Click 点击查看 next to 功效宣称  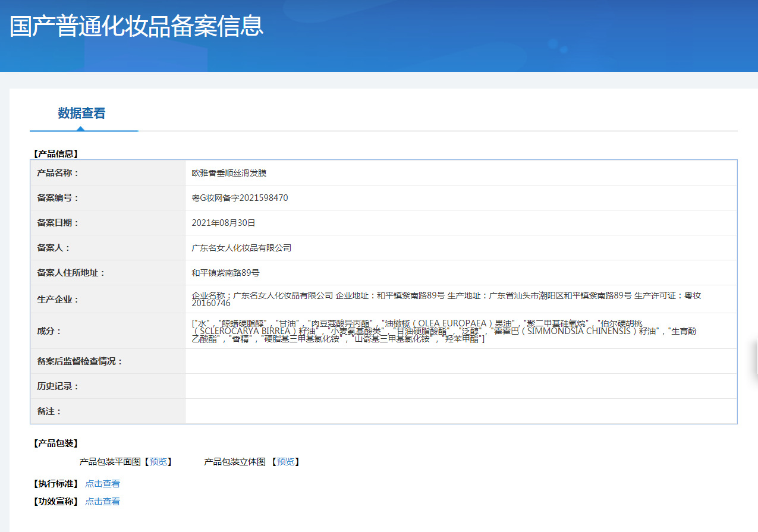pyautogui.click(x=102, y=501)
